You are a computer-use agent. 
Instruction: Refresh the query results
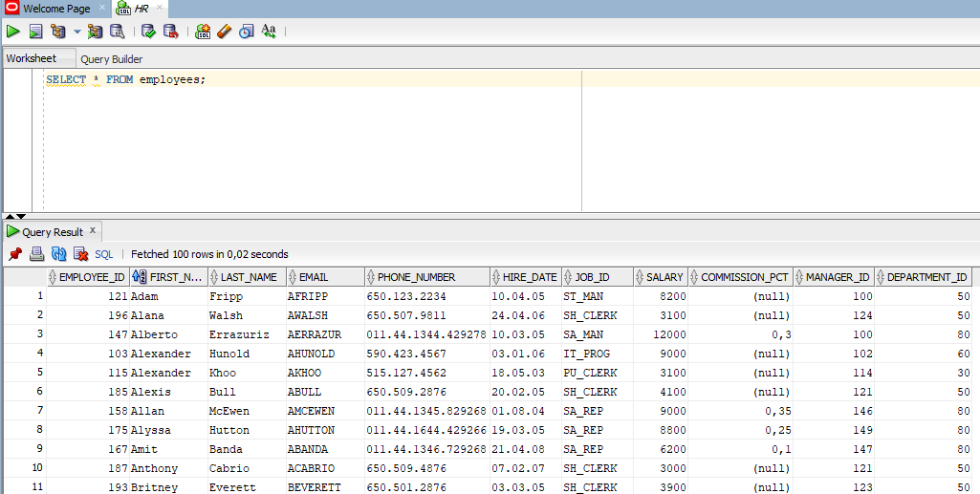[x=58, y=254]
